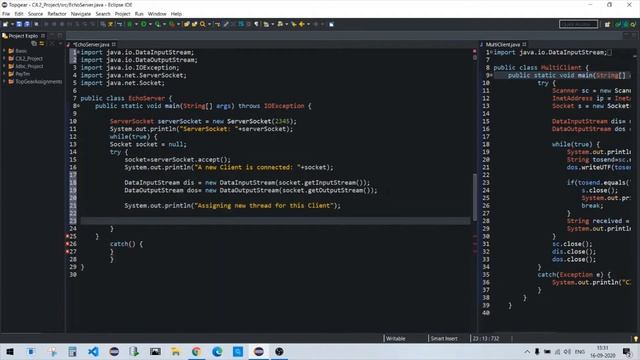Expand the Jdbc_Project tree node
This screenshot has height=360, width=640.
click(x=4, y=66)
